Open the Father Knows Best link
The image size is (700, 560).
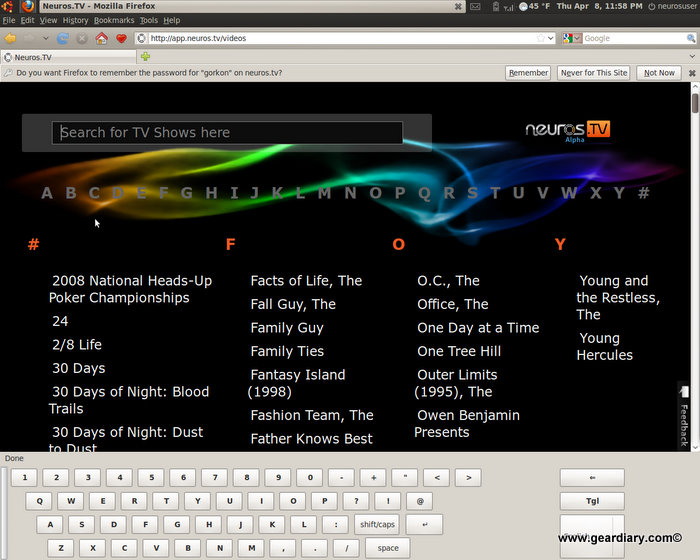[311, 439]
